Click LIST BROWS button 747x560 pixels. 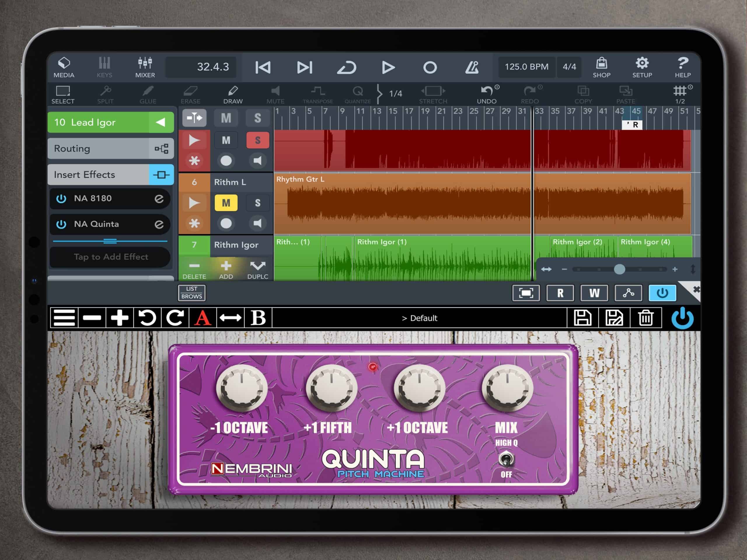click(191, 293)
